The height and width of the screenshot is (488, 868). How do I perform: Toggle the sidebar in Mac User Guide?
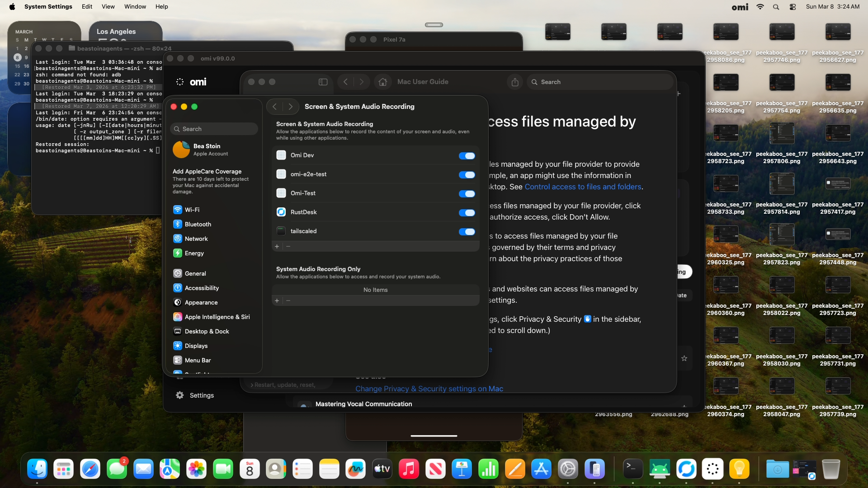click(x=323, y=82)
